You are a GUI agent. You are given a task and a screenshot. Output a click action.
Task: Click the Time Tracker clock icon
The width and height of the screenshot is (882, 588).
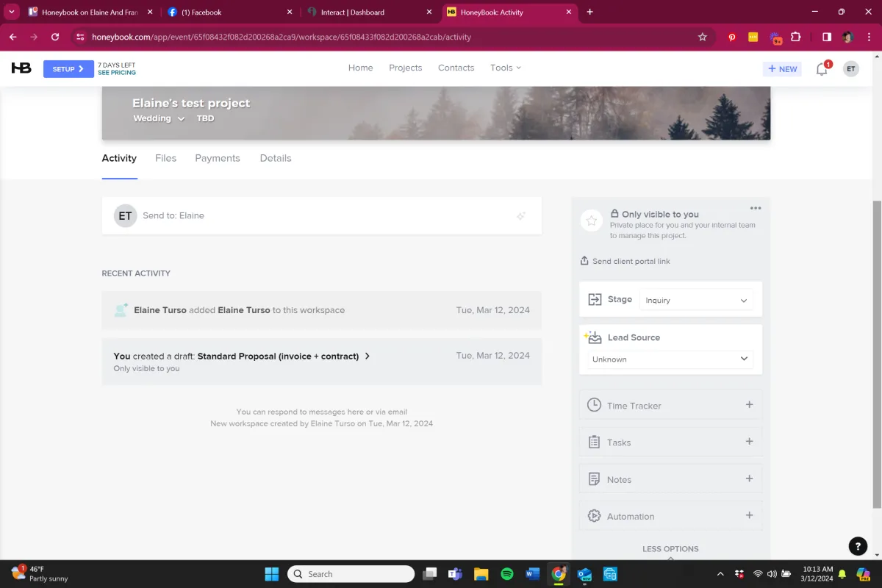594,405
